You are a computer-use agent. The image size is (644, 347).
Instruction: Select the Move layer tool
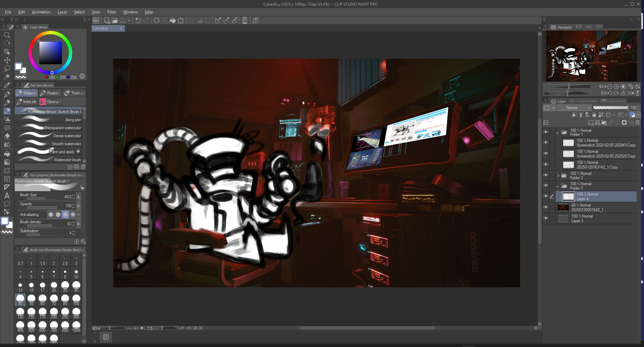[7, 60]
